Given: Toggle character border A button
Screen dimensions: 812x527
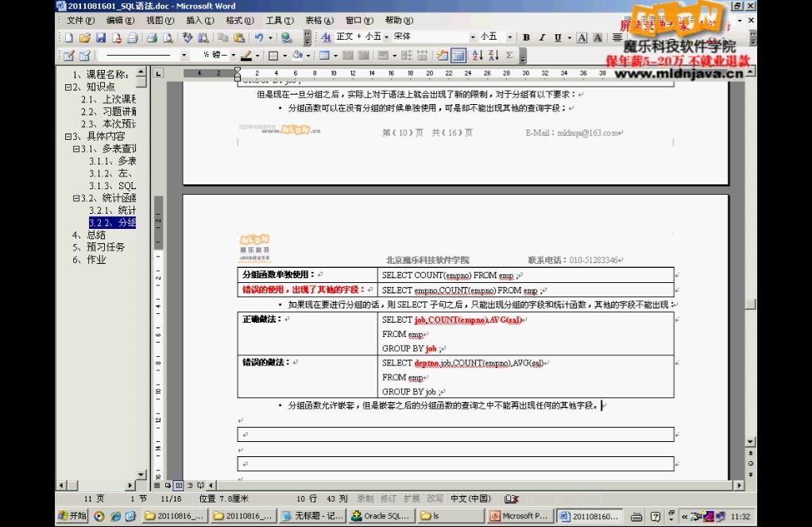Looking at the screenshot, I should pos(582,37).
